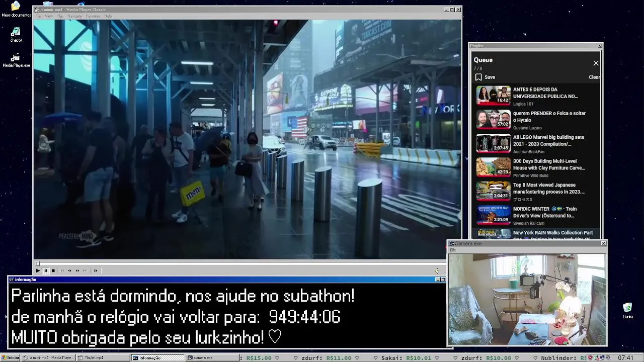Open the Help menu in Media Player Classic
The height and width of the screenshot is (362, 644).
(108, 16)
